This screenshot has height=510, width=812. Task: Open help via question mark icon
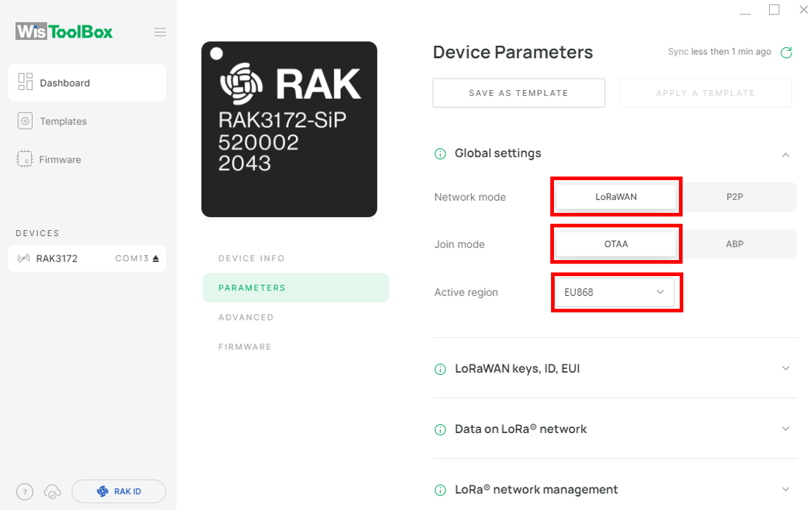25,491
